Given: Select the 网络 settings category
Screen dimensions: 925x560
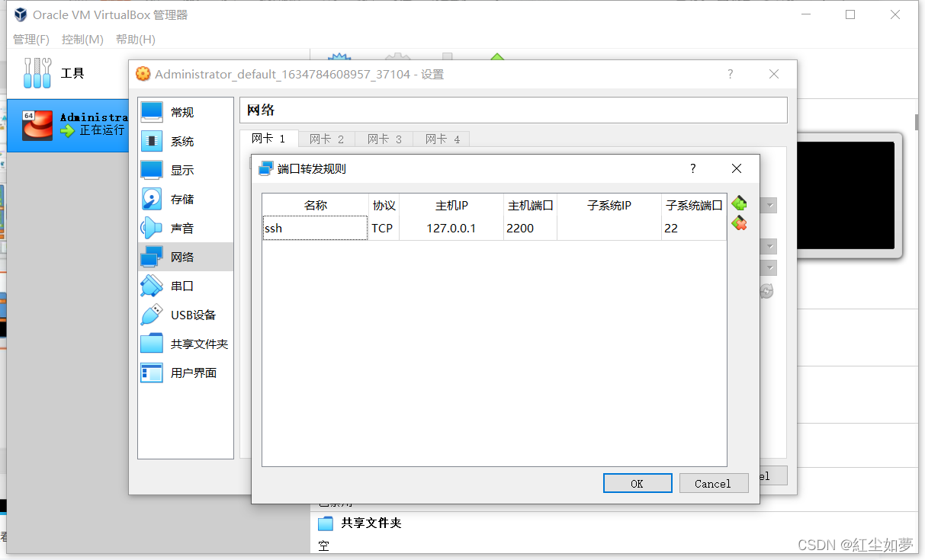Looking at the screenshot, I should 185,257.
